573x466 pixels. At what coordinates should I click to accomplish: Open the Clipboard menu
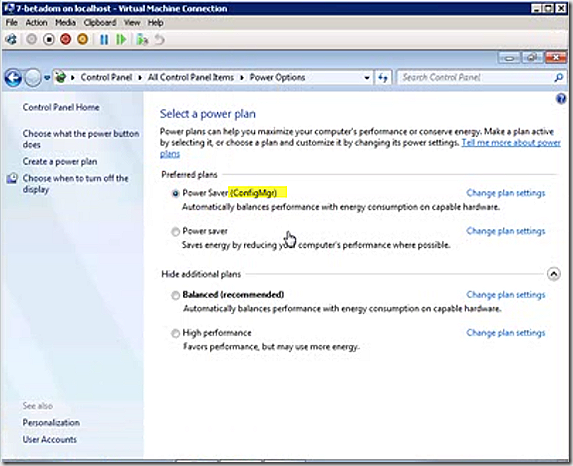100,23
